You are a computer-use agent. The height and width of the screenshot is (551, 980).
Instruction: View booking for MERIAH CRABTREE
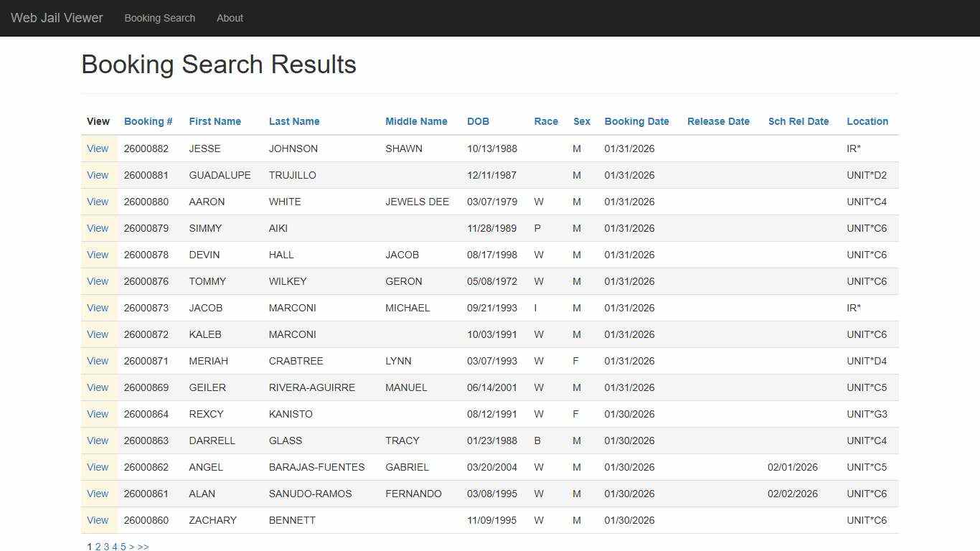click(x=98, y=361)
